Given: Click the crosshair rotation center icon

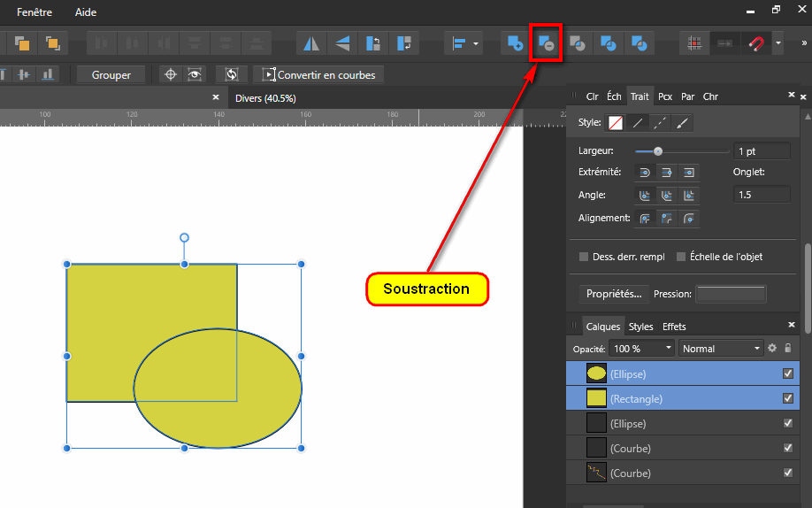Looking at the screenshot, I should pyautogui.click(x=171, y=74).
